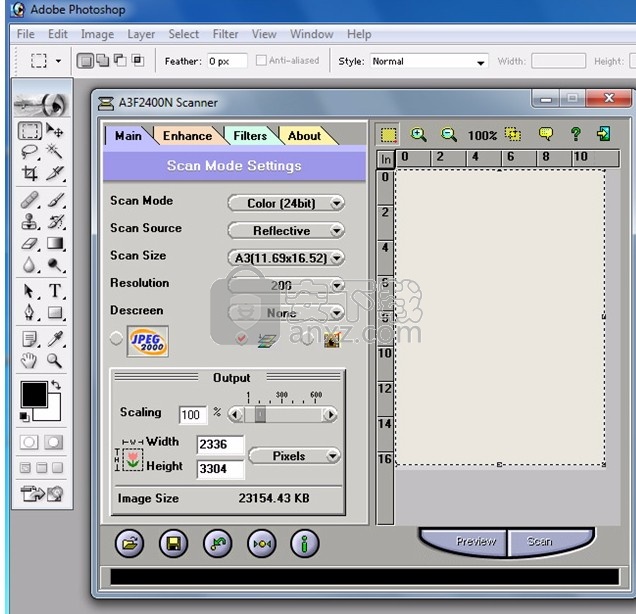The height and width of the screenshot is (614, 636).
Task: Open the Style Normal dropdown
Action: (x=429, y=61)
